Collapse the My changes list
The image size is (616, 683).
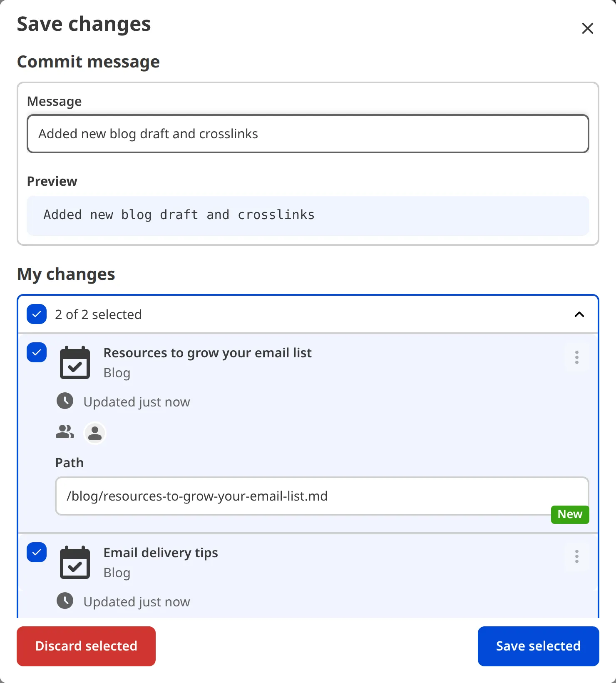(579, 315)
